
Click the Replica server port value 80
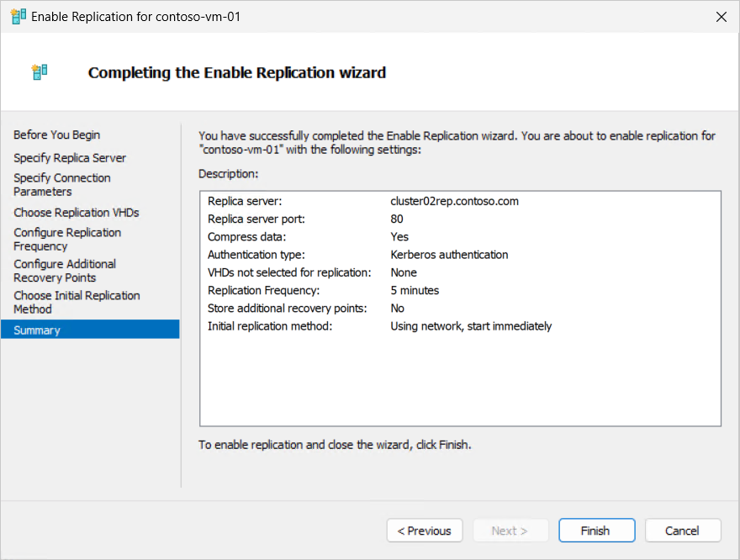[397, 219]
